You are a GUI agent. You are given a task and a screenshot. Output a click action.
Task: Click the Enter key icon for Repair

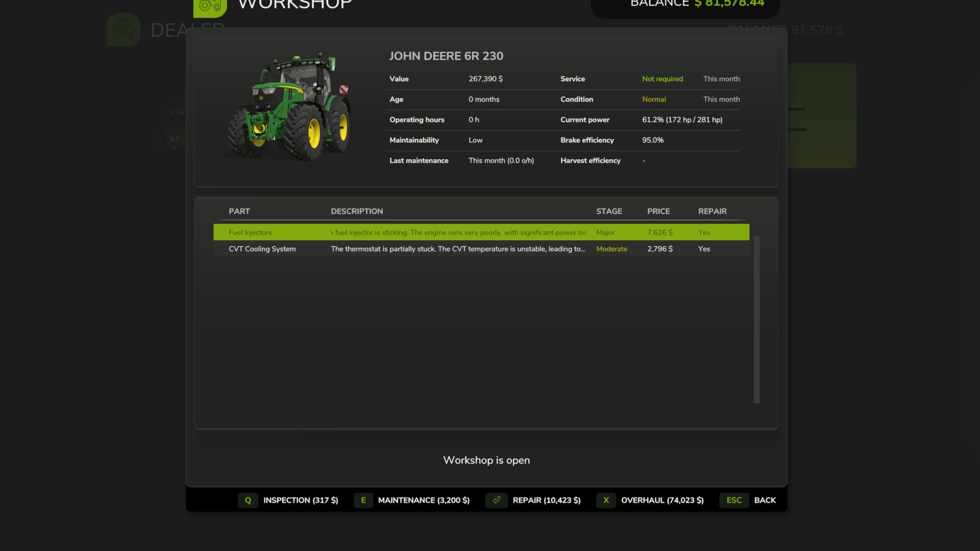tap(496, 500)
